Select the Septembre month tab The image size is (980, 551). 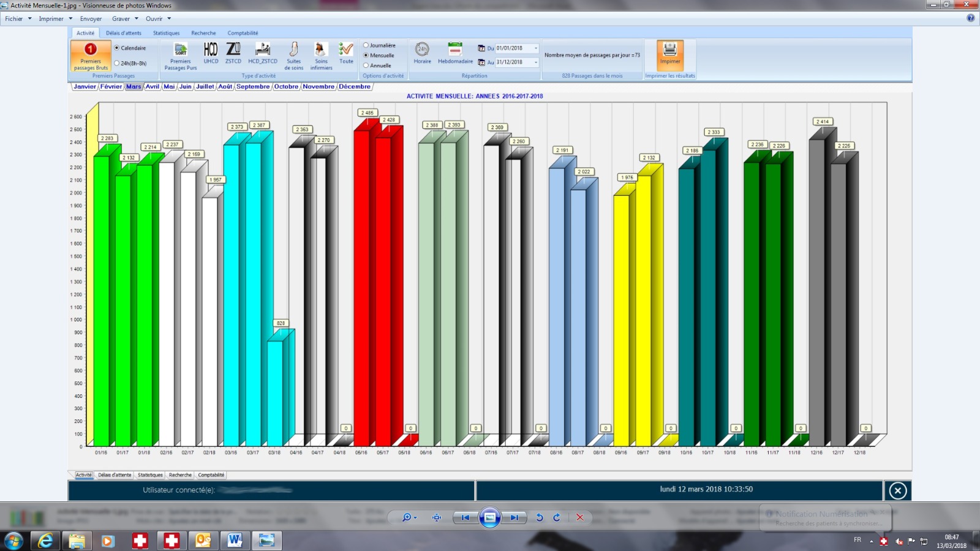pyautogui.click(x=252, y=86)
